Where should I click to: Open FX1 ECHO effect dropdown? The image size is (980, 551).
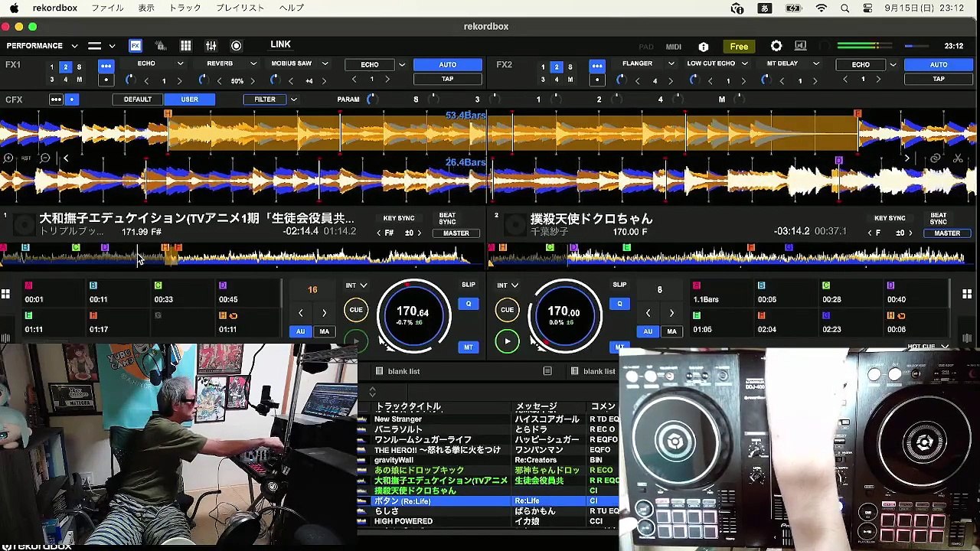pos(161,64)
